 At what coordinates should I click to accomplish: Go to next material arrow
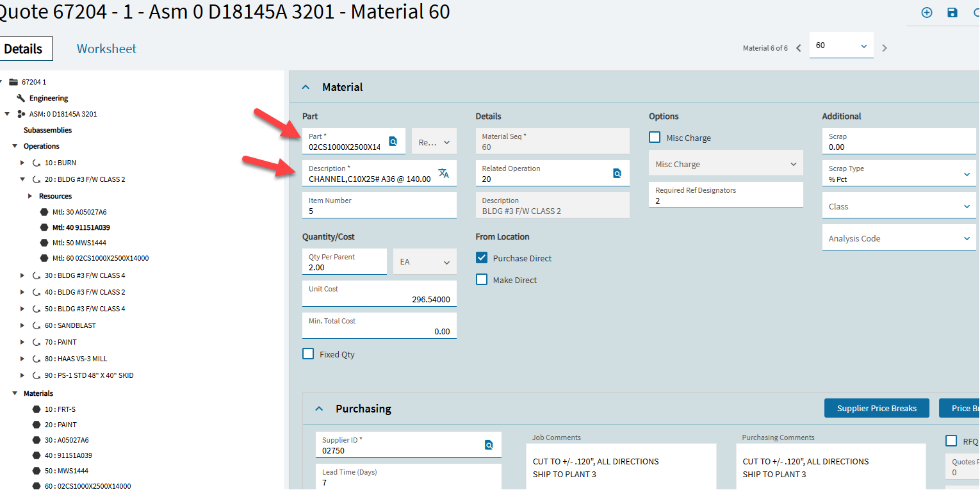(885, 48)
